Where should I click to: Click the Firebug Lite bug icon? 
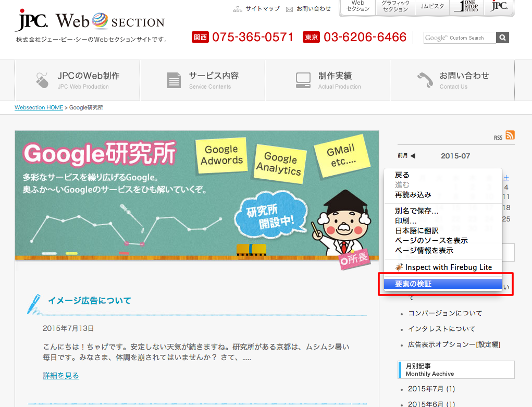pyautogui.click(x=399, y=267)
